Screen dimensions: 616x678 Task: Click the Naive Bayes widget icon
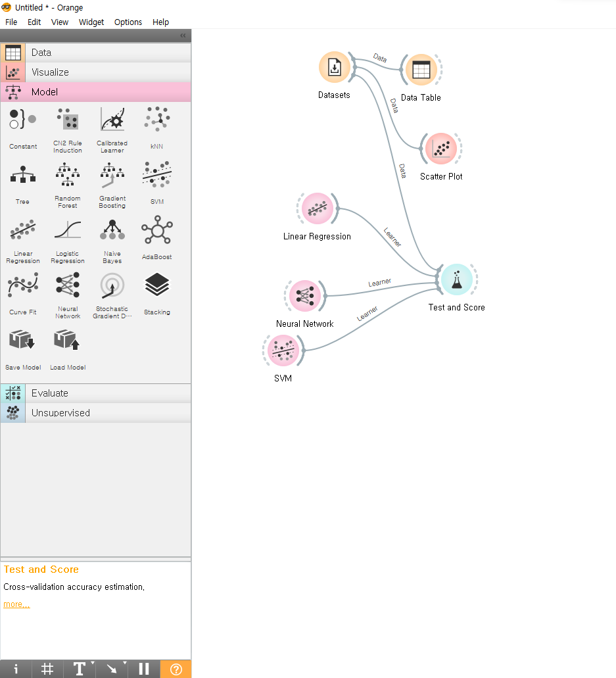tap(112, 230)
